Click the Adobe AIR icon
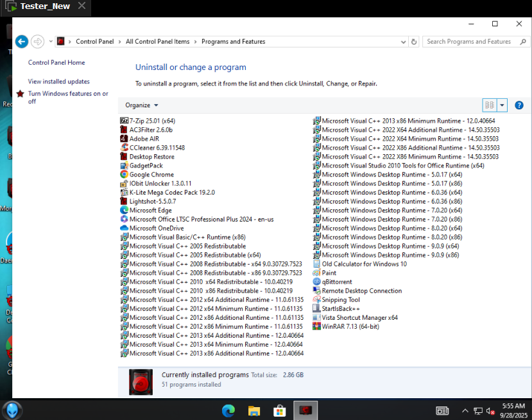 pos(124,139)
